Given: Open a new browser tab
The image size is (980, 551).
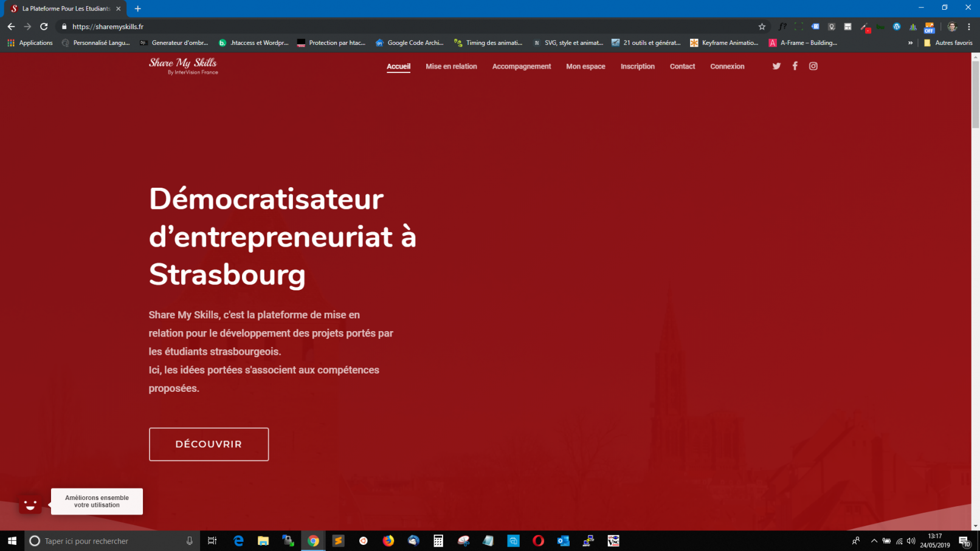Looking at the screenshot, I should (x=138, y=9).
